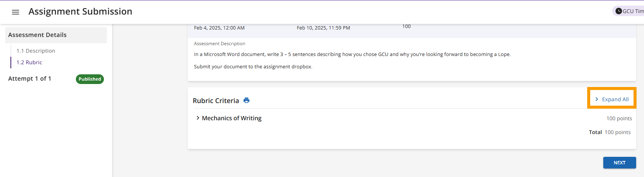644x177 pixels.
Task: Click the chevron arrow beside Expand All
Action: coord(597,99)
